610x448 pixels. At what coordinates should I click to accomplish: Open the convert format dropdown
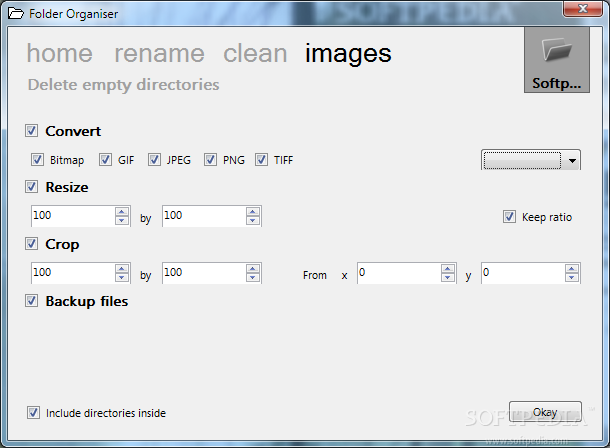pos(531,160)
